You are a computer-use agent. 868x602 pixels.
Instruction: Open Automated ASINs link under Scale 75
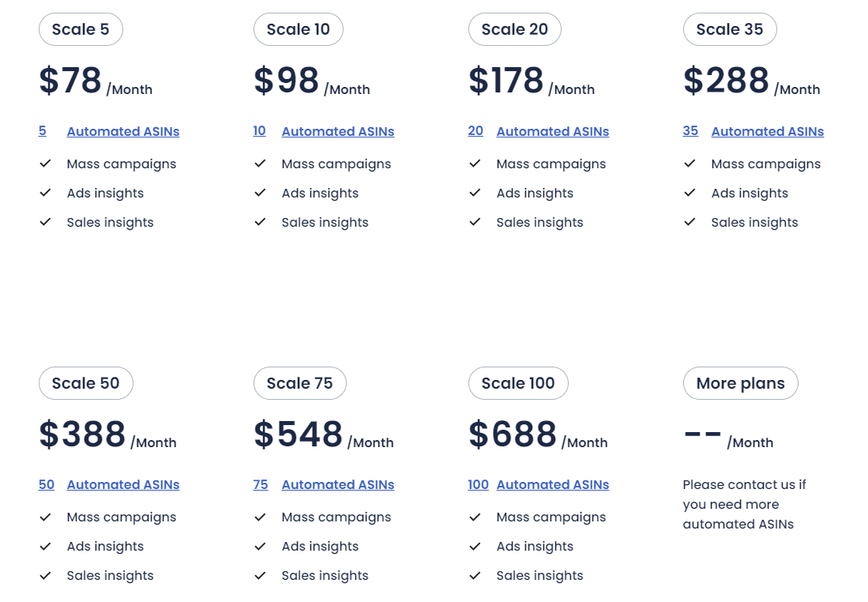[x=338, y=484]
